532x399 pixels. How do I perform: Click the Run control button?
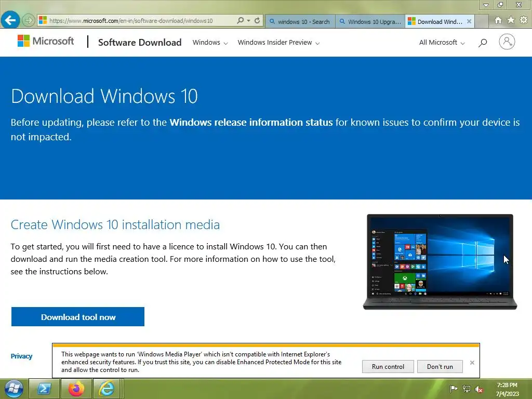point(388,366)
